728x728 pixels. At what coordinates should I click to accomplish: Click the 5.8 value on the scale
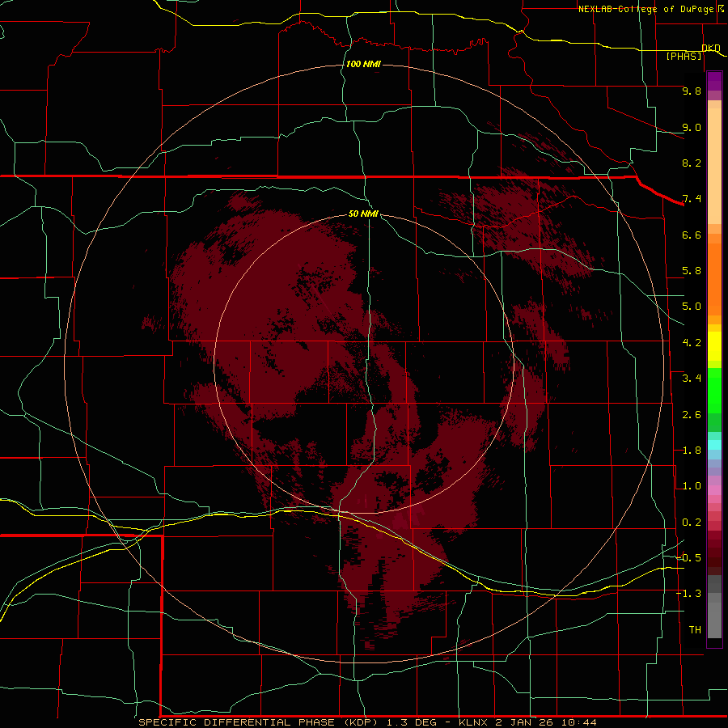(692, 271)
